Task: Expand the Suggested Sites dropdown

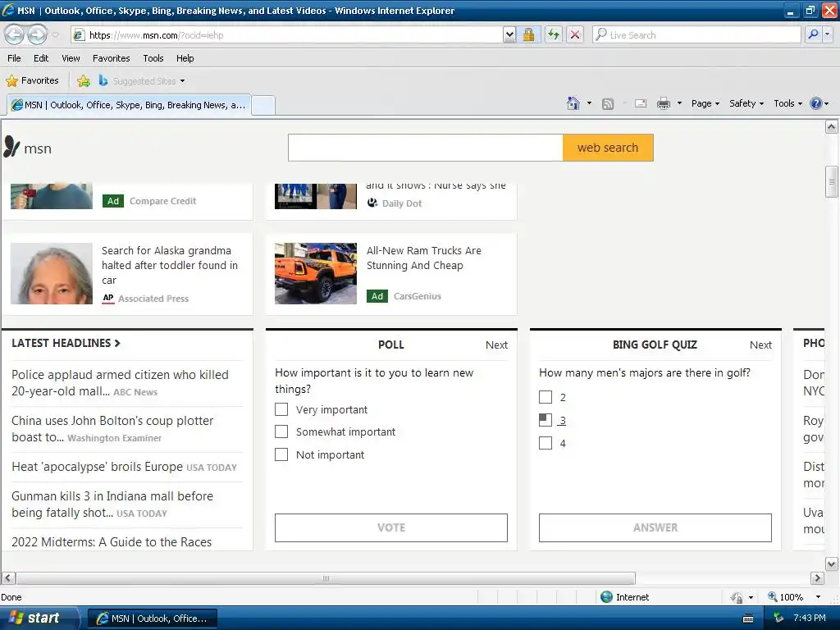Action: coord(183,81)
